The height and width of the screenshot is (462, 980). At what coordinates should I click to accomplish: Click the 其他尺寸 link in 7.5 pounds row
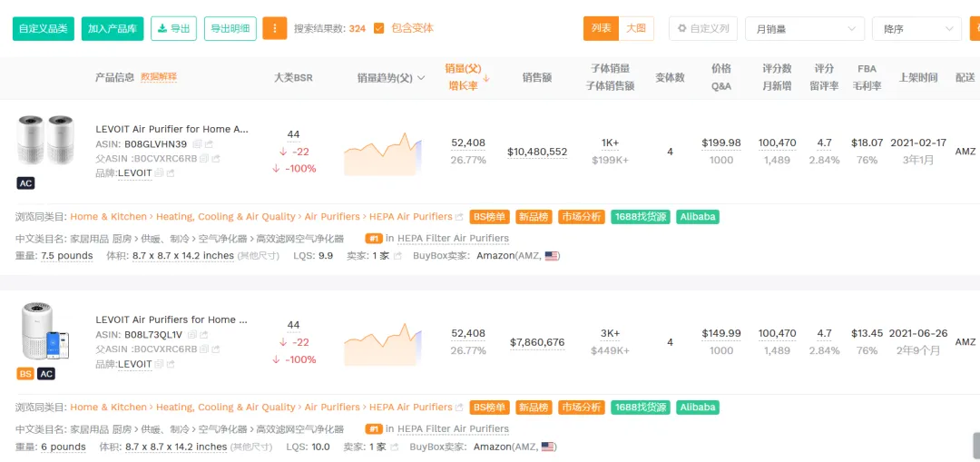[258, 256]
